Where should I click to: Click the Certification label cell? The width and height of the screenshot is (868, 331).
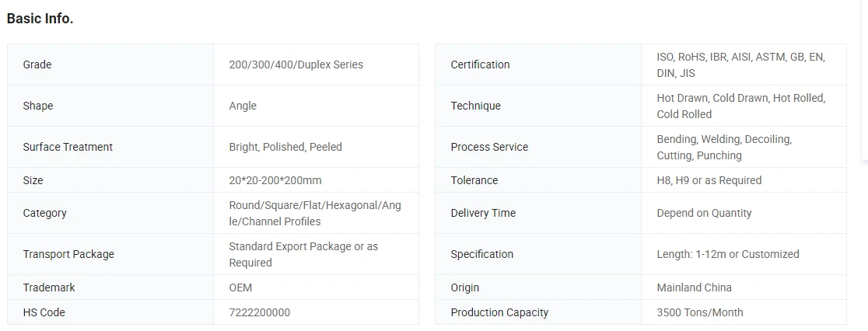[x=538, y=64]
